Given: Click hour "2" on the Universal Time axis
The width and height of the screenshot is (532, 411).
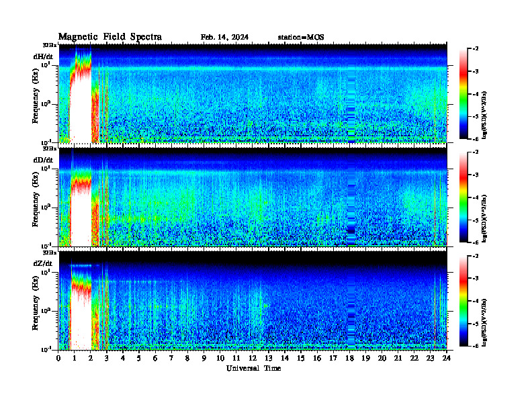Looking at the screenshot, I should pyautogui.click(x=91, y=359).
